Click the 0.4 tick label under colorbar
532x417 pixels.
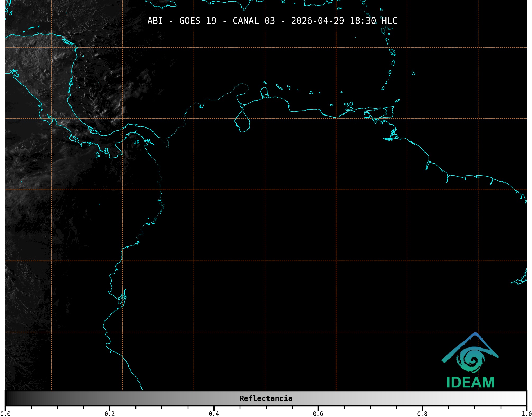(214, 414)
